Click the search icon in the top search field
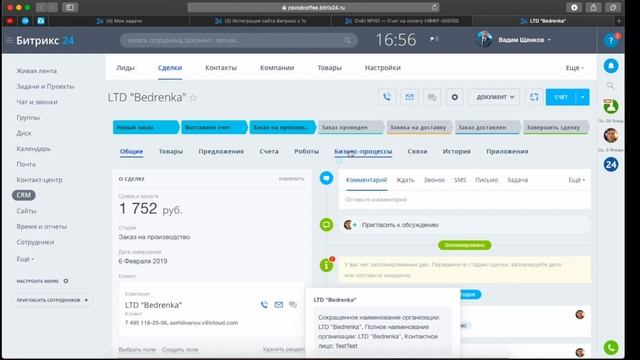The width and height of the screenshot is (640, 360). (348, 40)
